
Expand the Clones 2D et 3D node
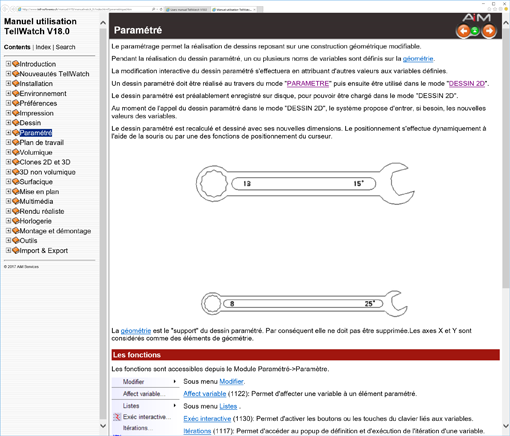(8, 162)
